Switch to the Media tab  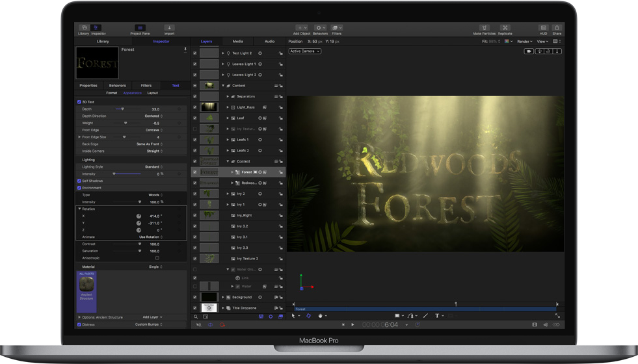point(238,41)
